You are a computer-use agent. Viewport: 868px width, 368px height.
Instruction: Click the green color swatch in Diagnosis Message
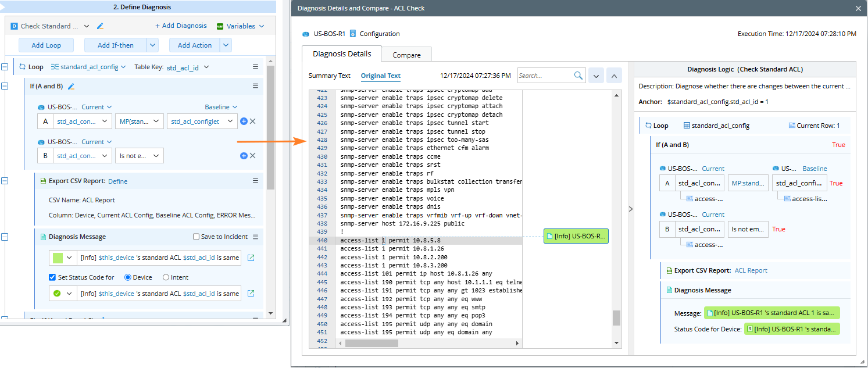point(58,258)
